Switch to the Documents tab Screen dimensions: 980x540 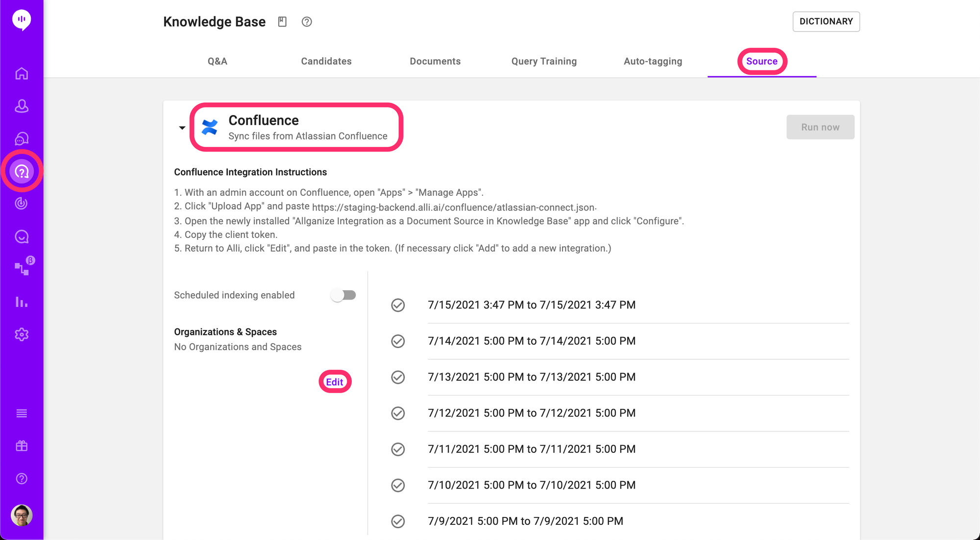pyautogui.click(x=435, y=61)
